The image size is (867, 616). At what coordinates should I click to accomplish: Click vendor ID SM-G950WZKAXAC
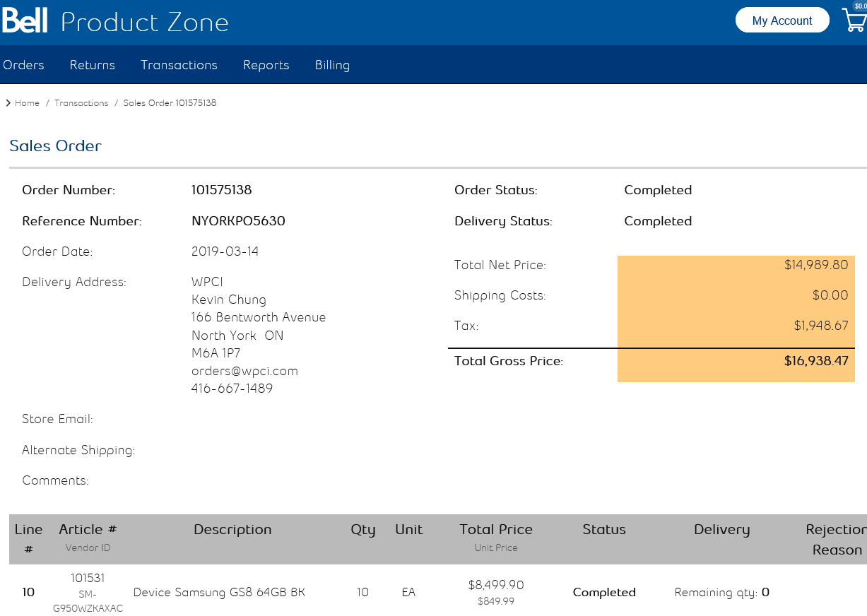[88, 601]
